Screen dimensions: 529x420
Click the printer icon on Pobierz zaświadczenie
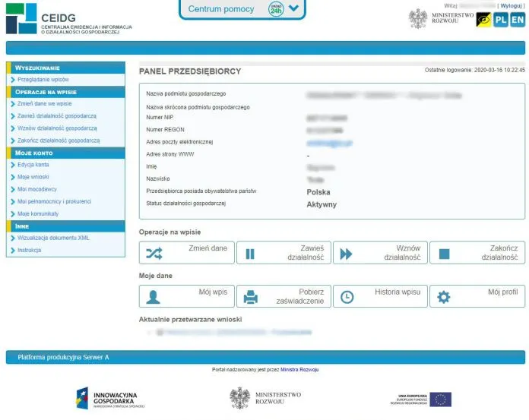(x=251, y=297)
